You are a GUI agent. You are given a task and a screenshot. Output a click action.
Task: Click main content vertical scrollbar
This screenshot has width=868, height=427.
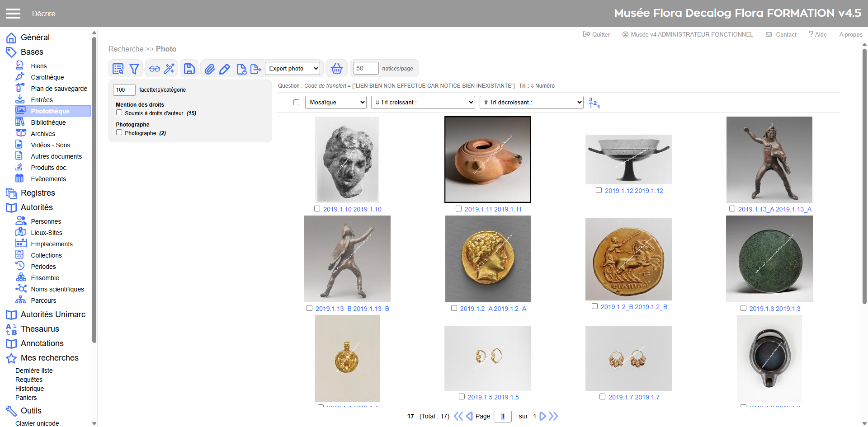pyautogui.click(x=864, y=176)
